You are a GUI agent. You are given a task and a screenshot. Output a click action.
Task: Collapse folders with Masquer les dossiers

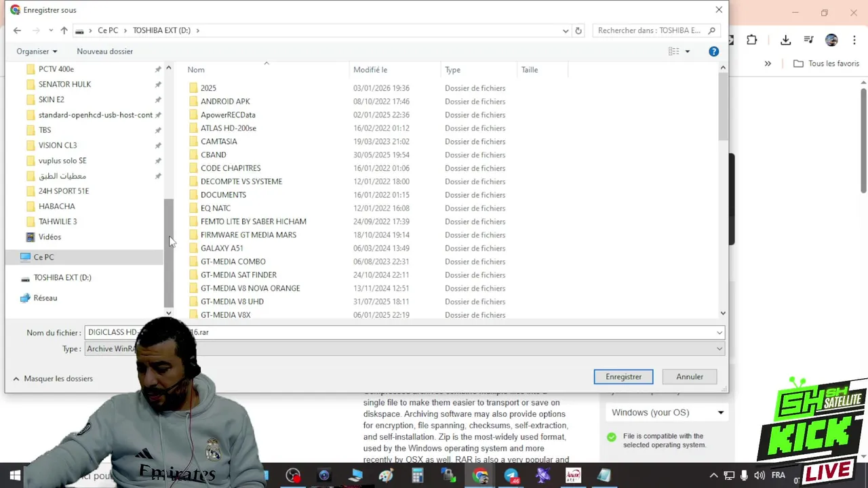point(52,379)
